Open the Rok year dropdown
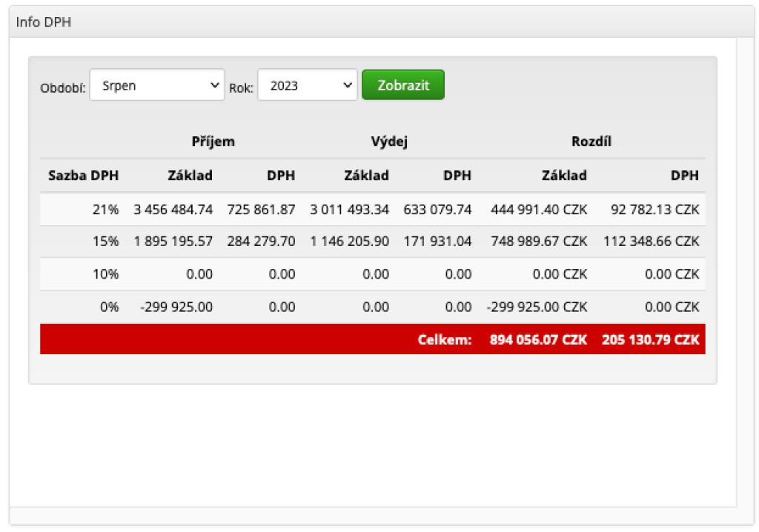This screenshot has width=759, height=532. [307, 85]
